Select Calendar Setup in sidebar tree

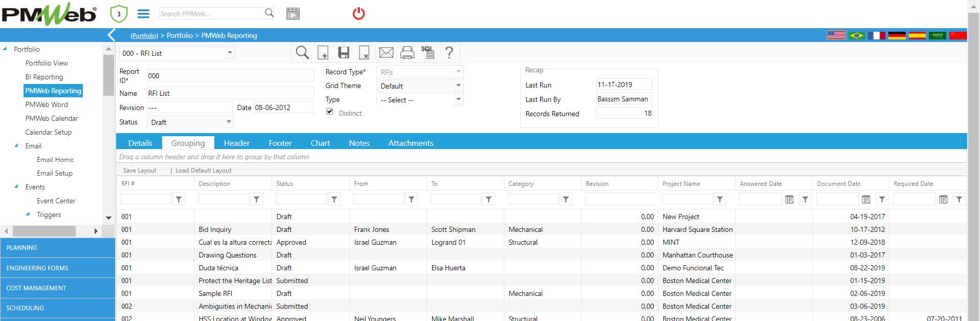pos(49,132)
